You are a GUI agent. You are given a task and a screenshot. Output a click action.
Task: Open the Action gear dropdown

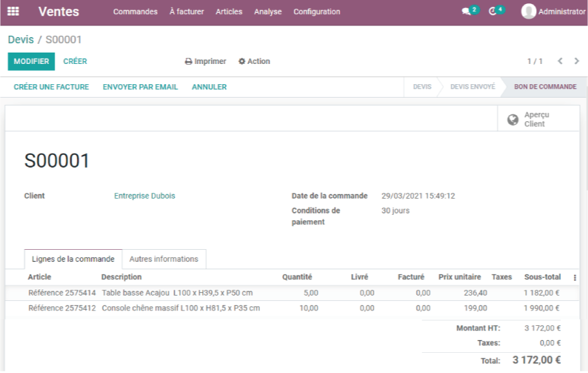coord(254,61)
